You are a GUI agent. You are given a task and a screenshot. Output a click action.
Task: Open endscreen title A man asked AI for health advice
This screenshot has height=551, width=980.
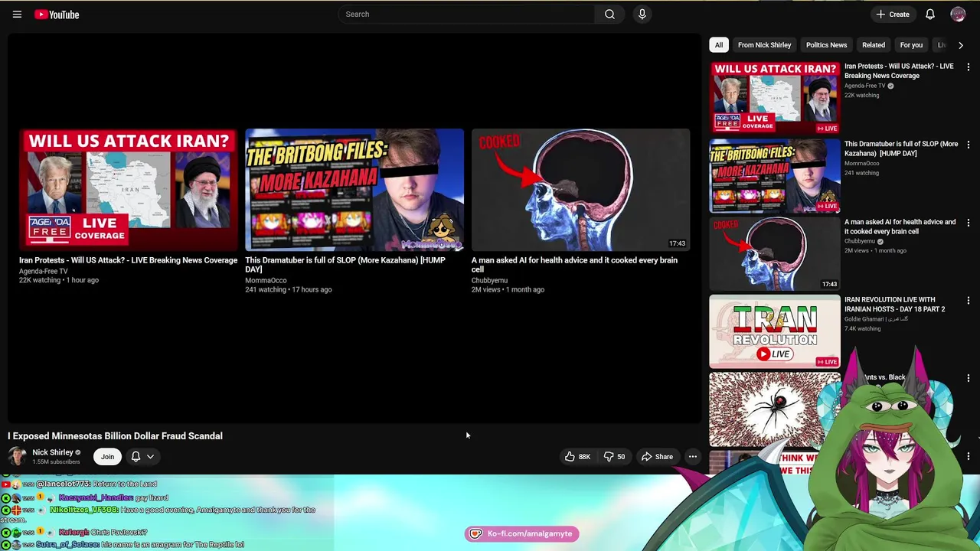click(574, 265)
